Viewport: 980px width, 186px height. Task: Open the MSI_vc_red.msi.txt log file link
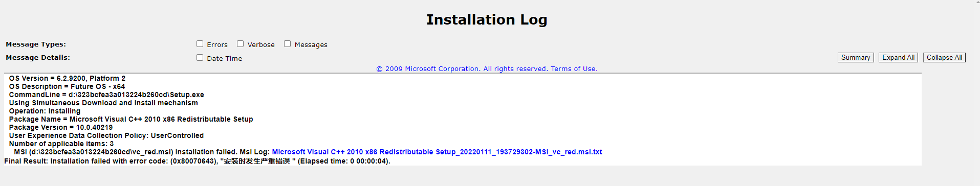[x=437, y=152]
